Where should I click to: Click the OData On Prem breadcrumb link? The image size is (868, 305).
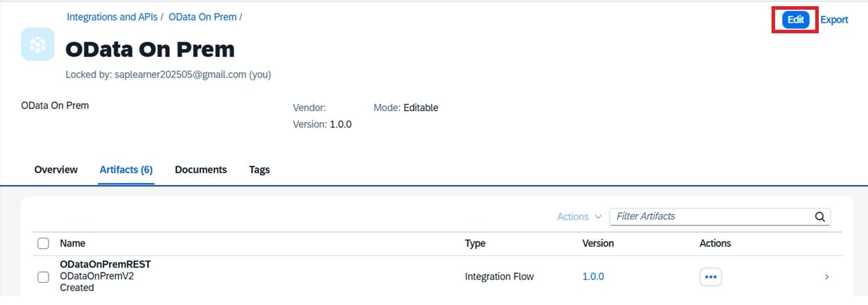(202, 17)
